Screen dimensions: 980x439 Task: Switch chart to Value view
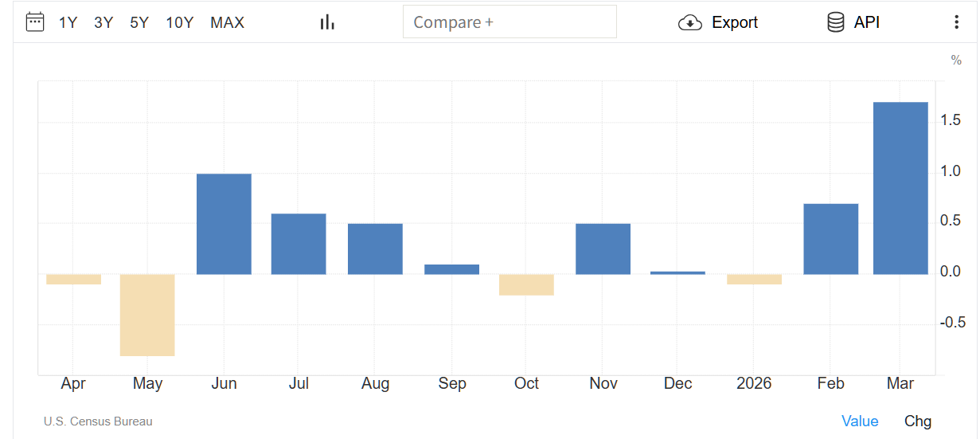860,421
